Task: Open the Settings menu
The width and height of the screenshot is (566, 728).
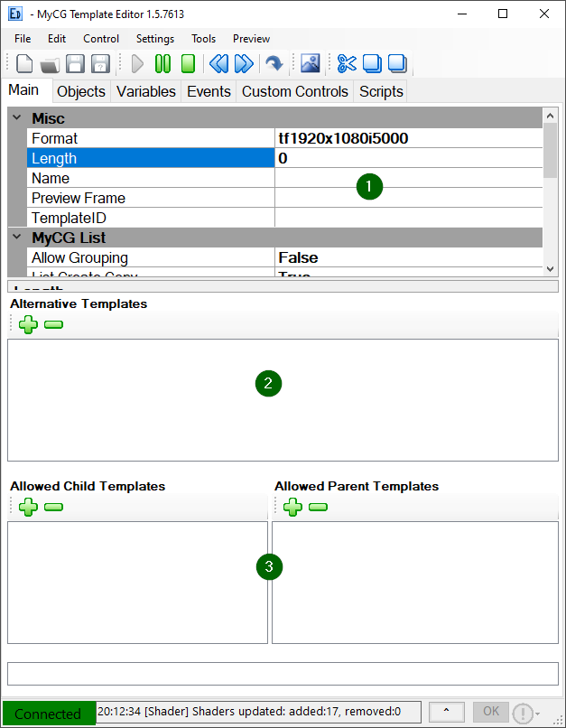Action: (x=155, y=39)
